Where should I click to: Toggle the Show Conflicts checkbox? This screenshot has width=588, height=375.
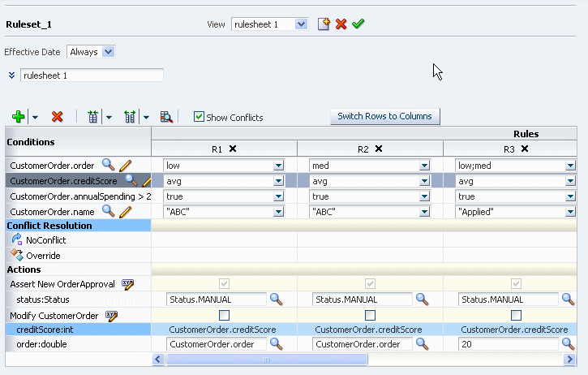pos(199,116)
